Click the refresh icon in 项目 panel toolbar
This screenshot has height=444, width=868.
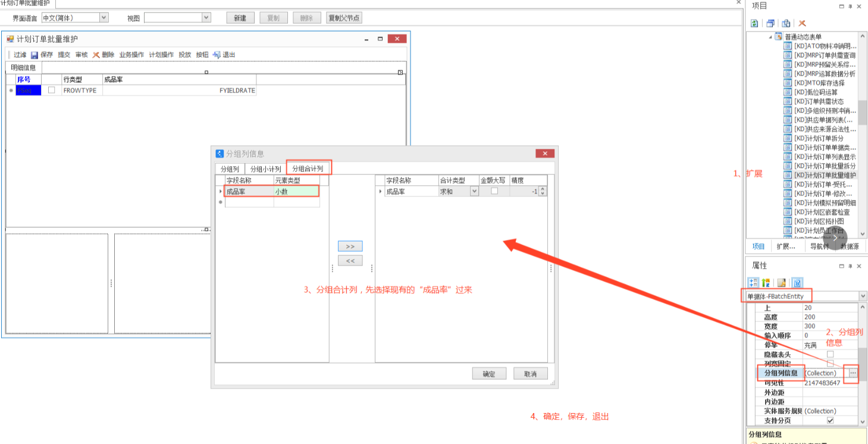[754, 23]
